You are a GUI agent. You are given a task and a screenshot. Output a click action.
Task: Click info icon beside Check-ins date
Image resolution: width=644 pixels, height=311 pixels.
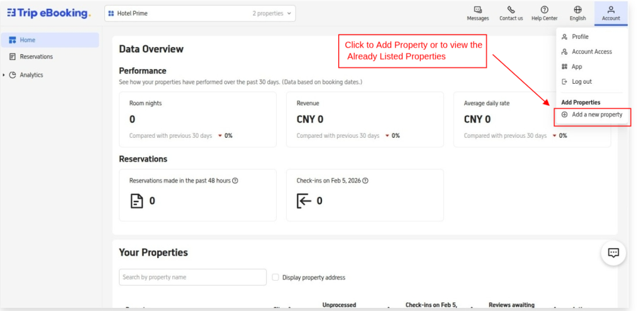tap(365, 181)
